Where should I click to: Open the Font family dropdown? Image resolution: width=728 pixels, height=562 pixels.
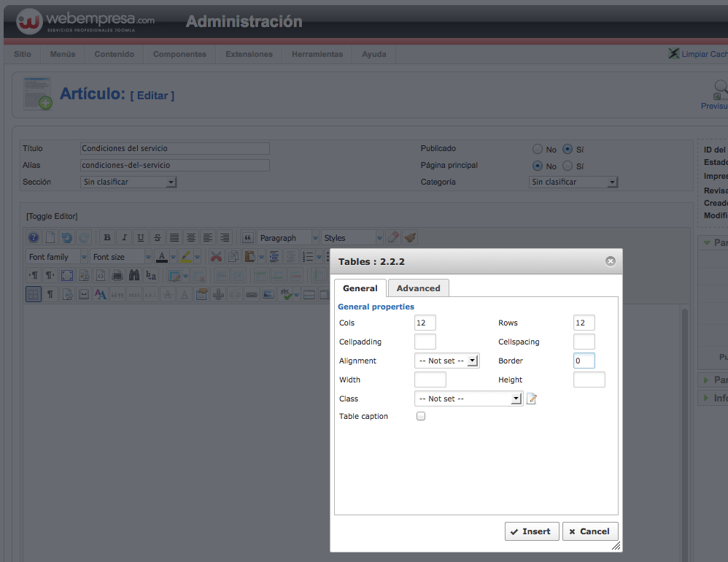(57, 257)
